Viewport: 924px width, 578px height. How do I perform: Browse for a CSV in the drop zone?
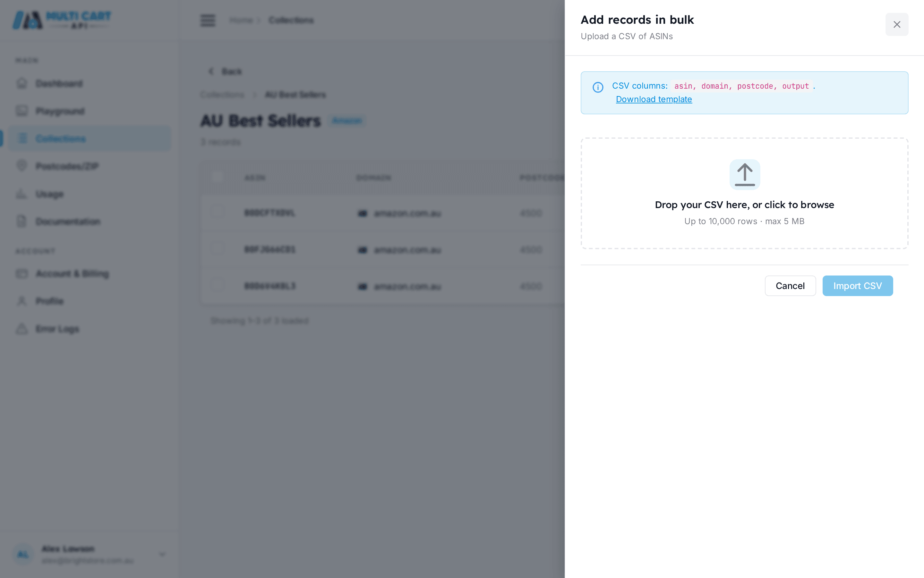745,193
